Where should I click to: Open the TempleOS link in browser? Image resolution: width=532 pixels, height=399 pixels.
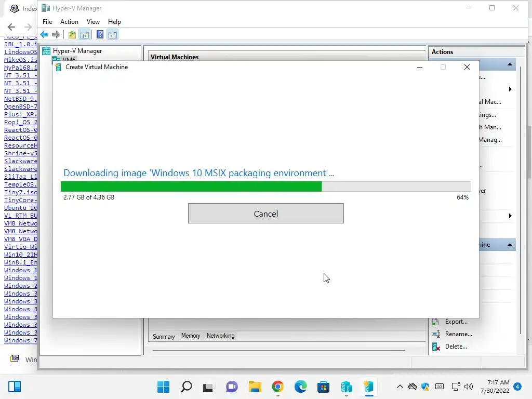coord(21,184)
